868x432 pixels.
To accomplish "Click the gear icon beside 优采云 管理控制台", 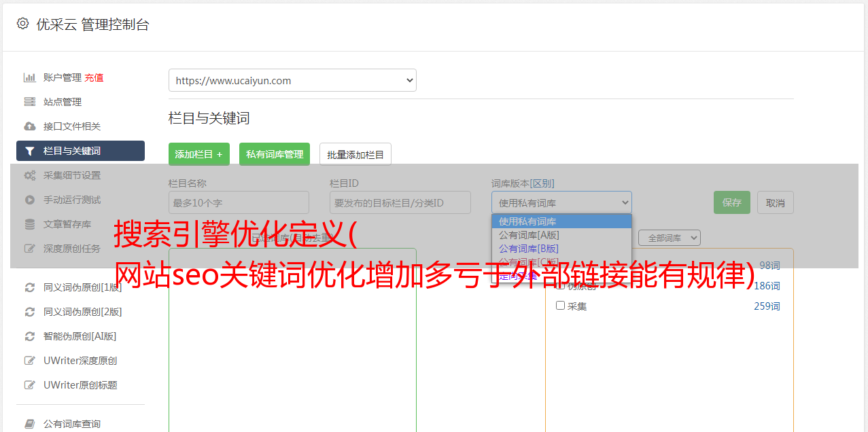I will coord(22,24).
